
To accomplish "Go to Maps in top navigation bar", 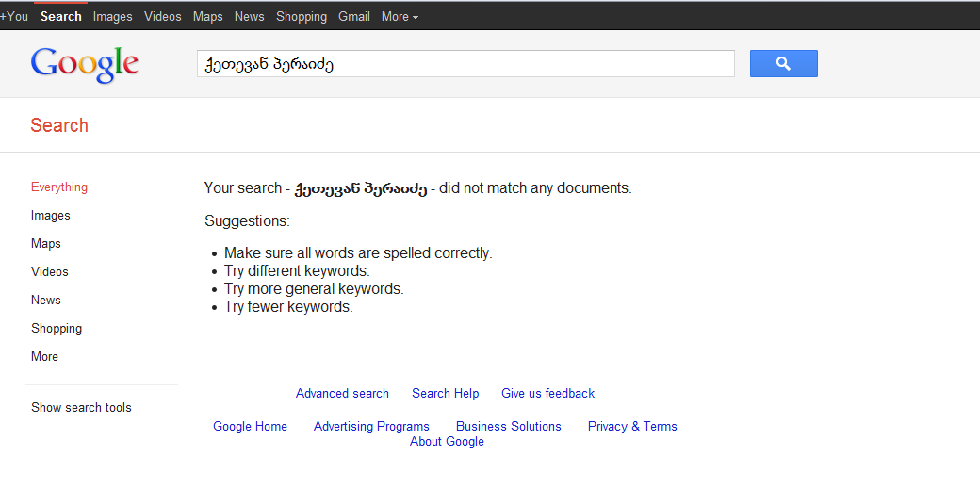I will pyautogui.click(x=208, y=16).
